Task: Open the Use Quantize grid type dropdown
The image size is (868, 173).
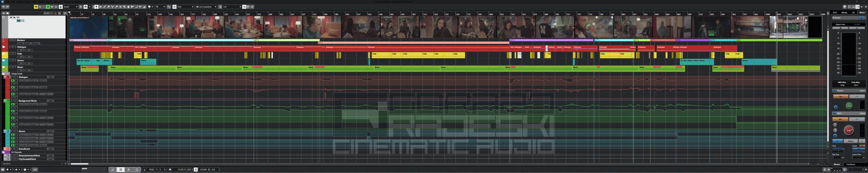Action: click(x=206, y=7)
